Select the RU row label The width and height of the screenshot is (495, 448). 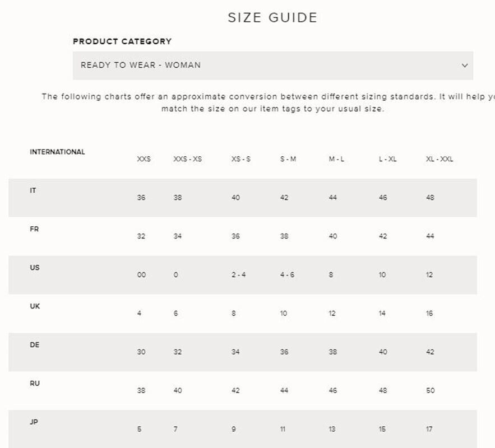35,384
